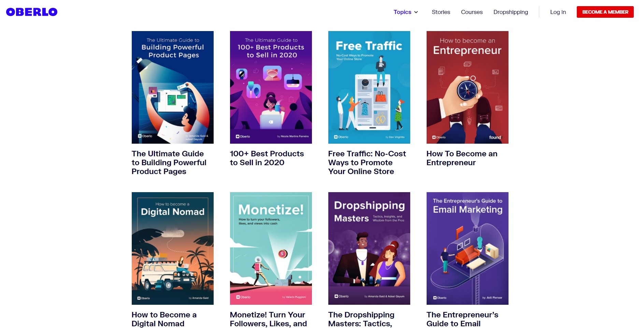Viewport: 644px width, 329px height.
Task: Open the Entrepreneur compass cover image
Action: pyautogui.click(x=468, y=87)
